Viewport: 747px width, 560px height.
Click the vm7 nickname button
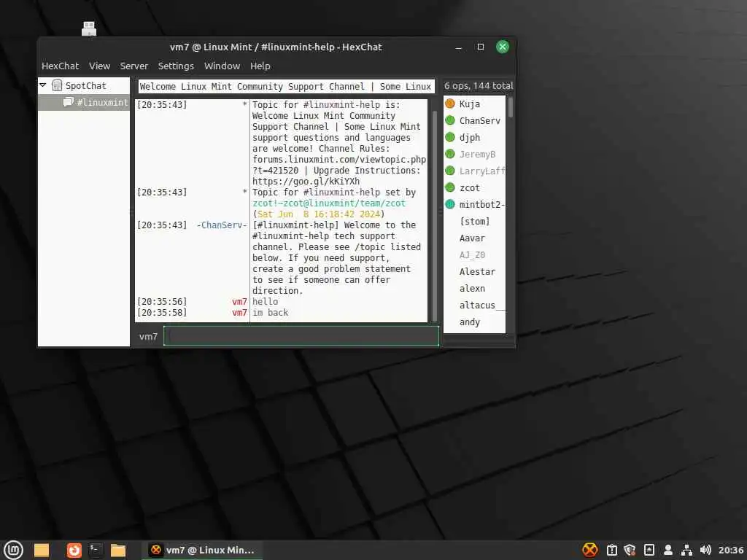pyautogui.click(x=148, y=336)
